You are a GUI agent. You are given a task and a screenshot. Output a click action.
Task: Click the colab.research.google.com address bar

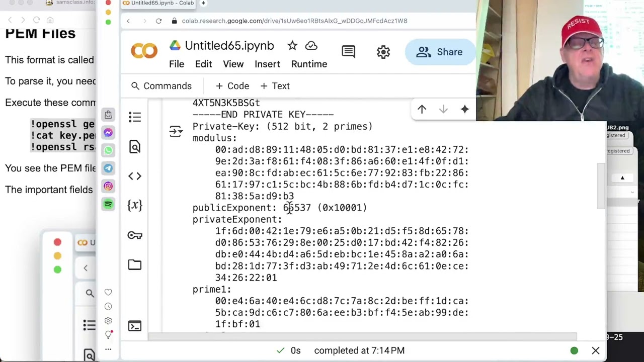(x=294, y=21)
